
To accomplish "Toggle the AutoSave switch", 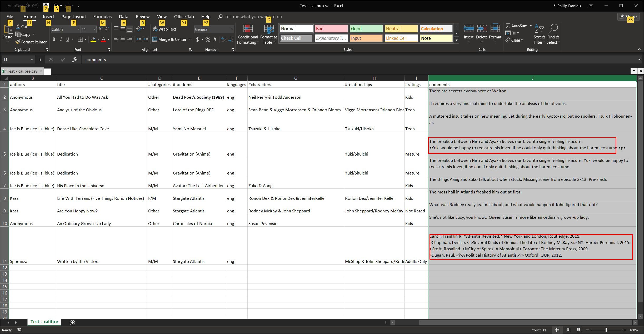I will coord(32,6).
